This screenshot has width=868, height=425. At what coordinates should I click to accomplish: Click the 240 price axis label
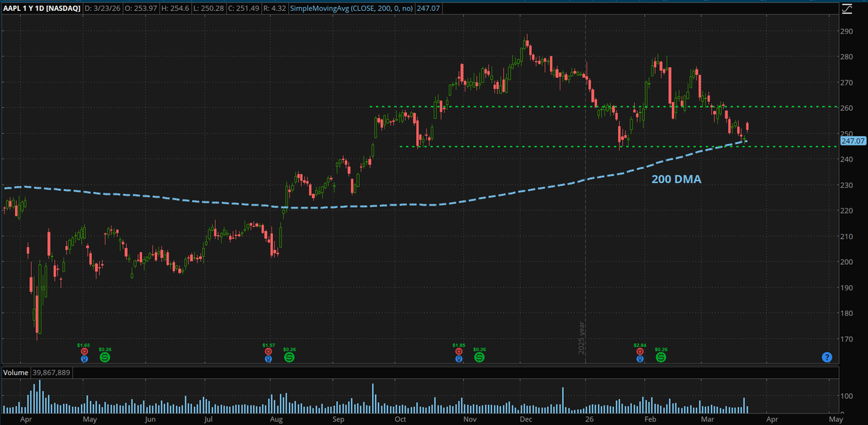pos(847,159)
